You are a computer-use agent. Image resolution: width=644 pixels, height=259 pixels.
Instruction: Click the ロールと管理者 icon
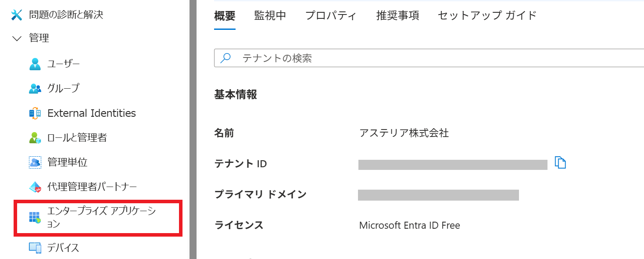35,138
